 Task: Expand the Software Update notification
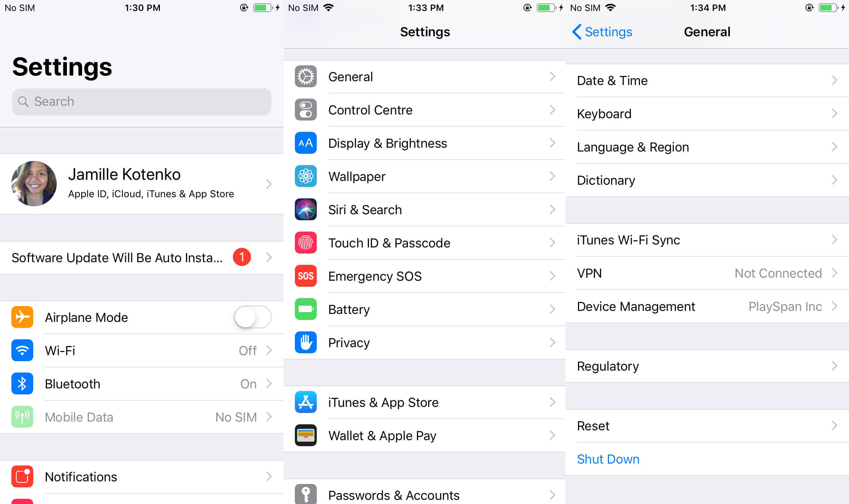point(142,257)
